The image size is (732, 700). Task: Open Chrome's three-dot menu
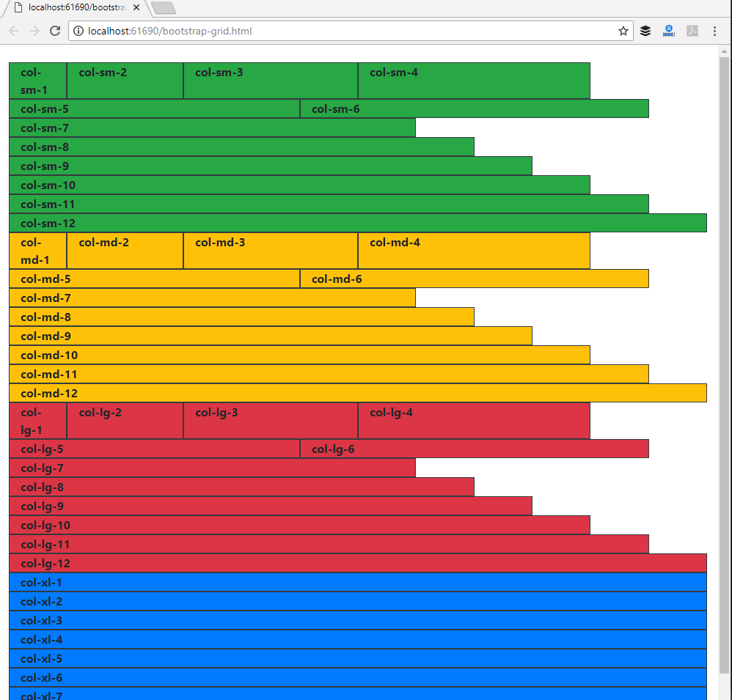click(x=715, y=31)
